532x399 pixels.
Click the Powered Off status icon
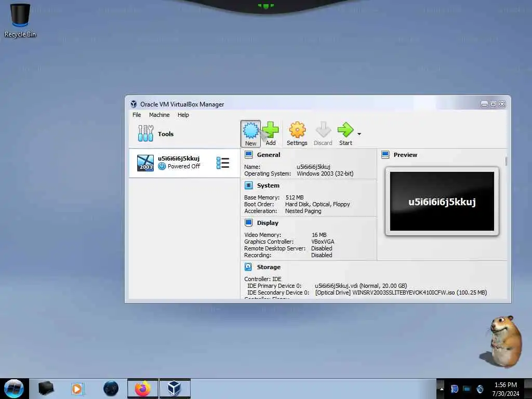coord(162,166)
